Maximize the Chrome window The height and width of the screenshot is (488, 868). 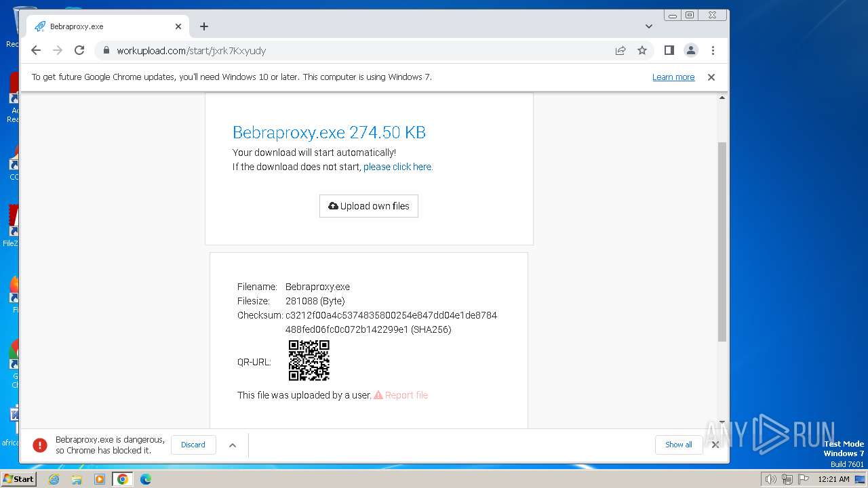(690, 15)
